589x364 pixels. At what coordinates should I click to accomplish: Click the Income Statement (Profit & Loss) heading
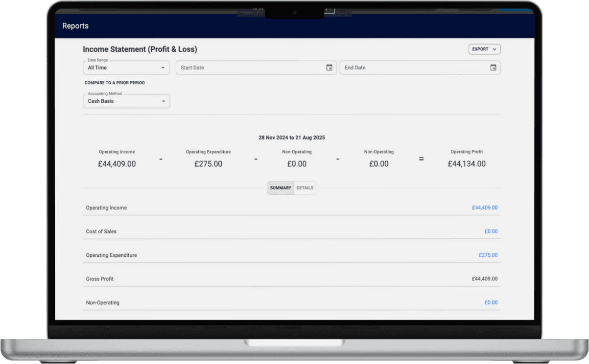pos(140,49)
